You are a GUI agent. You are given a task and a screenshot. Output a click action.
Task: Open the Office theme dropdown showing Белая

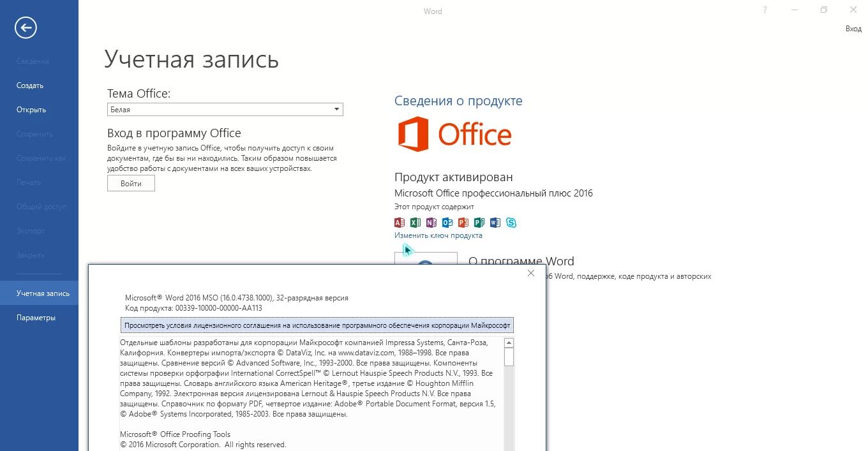(x=225, y=110)
